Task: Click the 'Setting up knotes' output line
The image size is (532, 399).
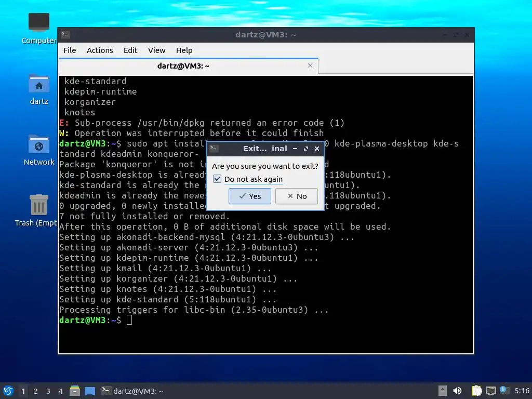Action: click(x=168, y=289)
